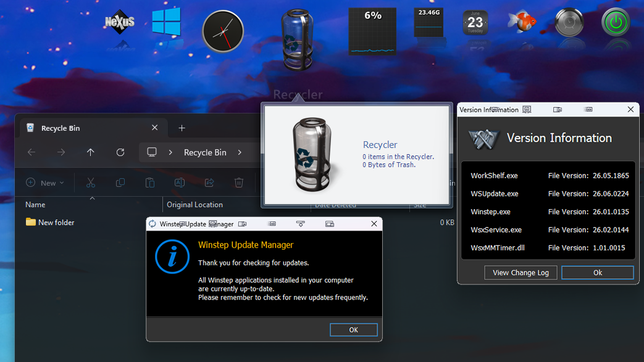Click refresh arrows icon in Update Manager title
Screen dimensions: 644x362
[x=153, y=224]
